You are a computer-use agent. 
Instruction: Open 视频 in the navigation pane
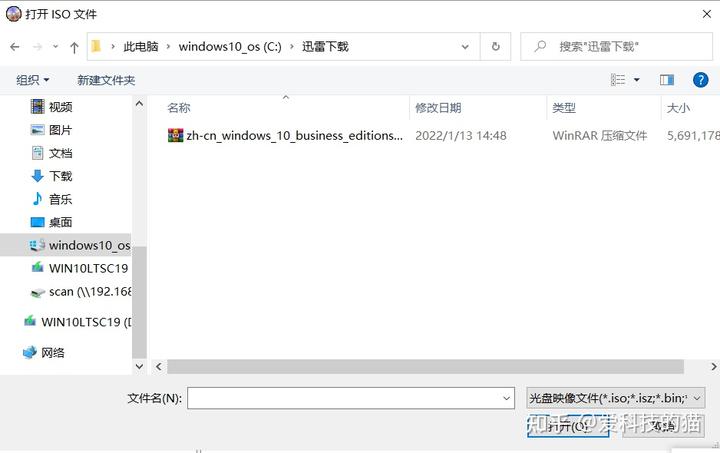pos(61,107)
